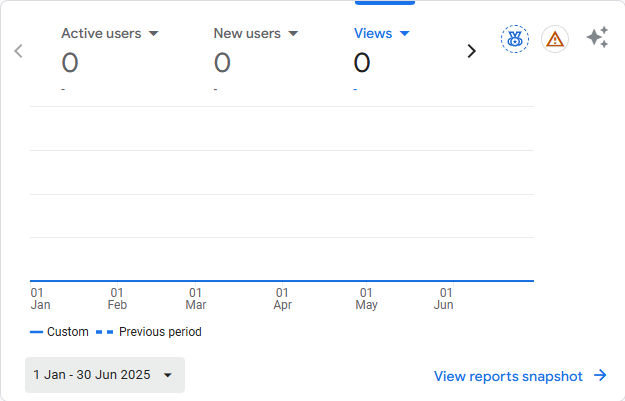Expand the New users metric dropdown arrow
The image size is (625, 401).
coord(293,34)
